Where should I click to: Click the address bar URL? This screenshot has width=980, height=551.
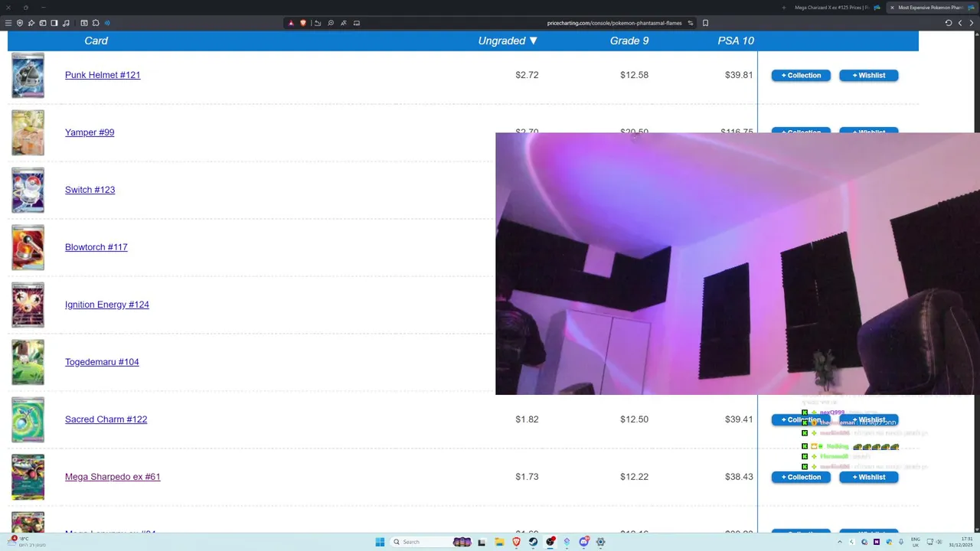614,23
